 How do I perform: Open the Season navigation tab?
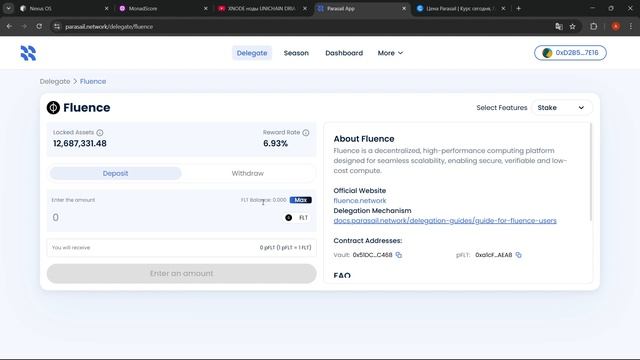(296, 53)
